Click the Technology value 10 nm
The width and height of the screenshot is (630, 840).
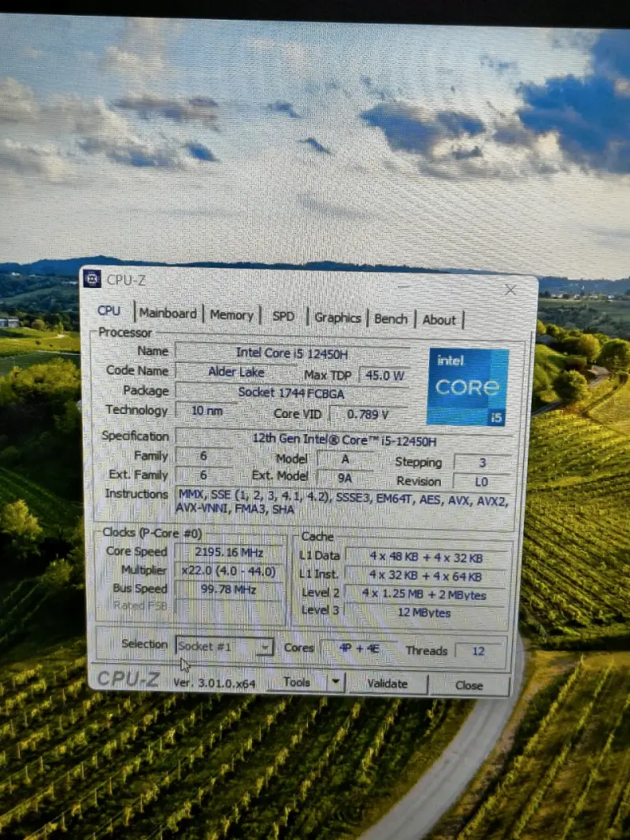[x=207, y=411]
